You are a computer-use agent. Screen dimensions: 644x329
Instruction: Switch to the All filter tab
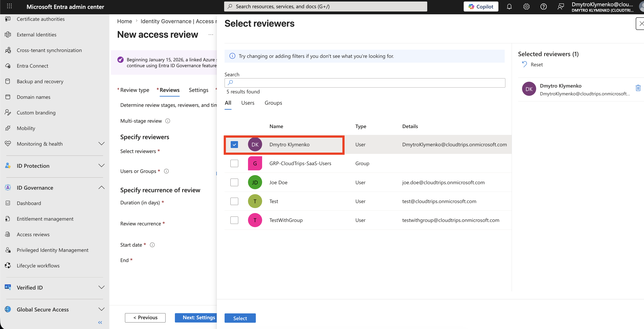coord(228,103)
